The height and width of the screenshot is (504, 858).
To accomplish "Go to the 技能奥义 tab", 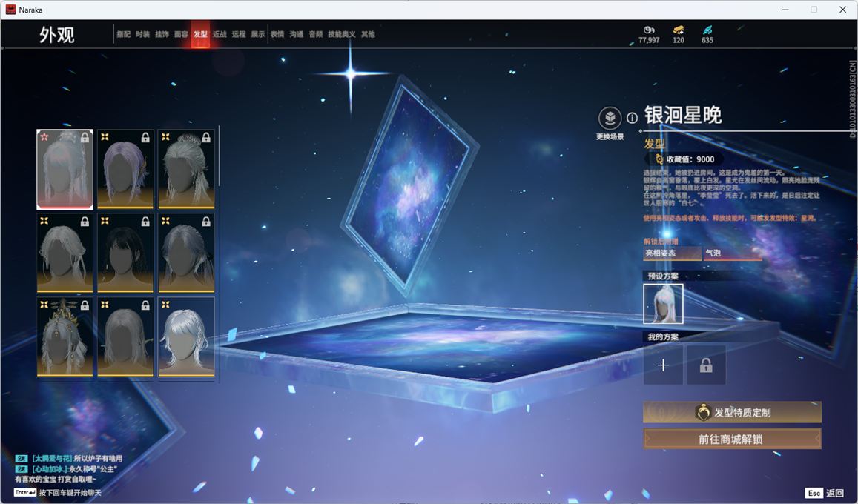I will click(341, 34).
